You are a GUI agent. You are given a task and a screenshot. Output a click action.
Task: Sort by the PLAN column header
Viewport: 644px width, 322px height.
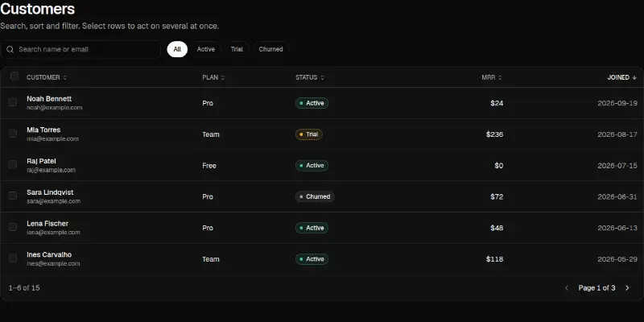pos(213,77)
